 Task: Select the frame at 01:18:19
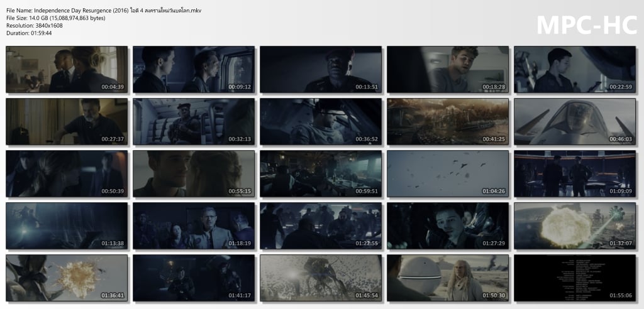click(x=194, y=225)
